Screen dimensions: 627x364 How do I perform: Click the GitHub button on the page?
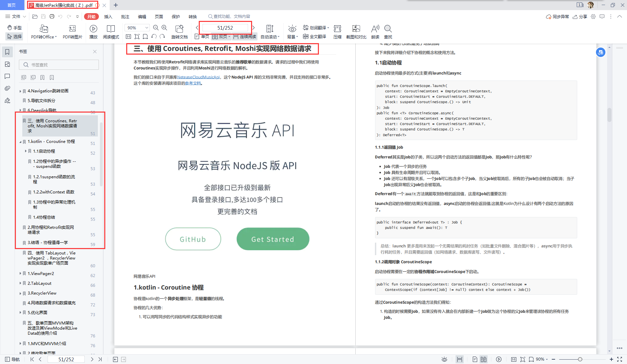pyautogui.click(x=193, y=239)
